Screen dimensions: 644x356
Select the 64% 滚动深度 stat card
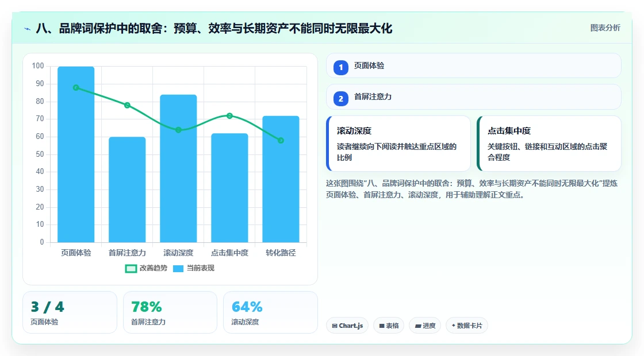[270, 312]
